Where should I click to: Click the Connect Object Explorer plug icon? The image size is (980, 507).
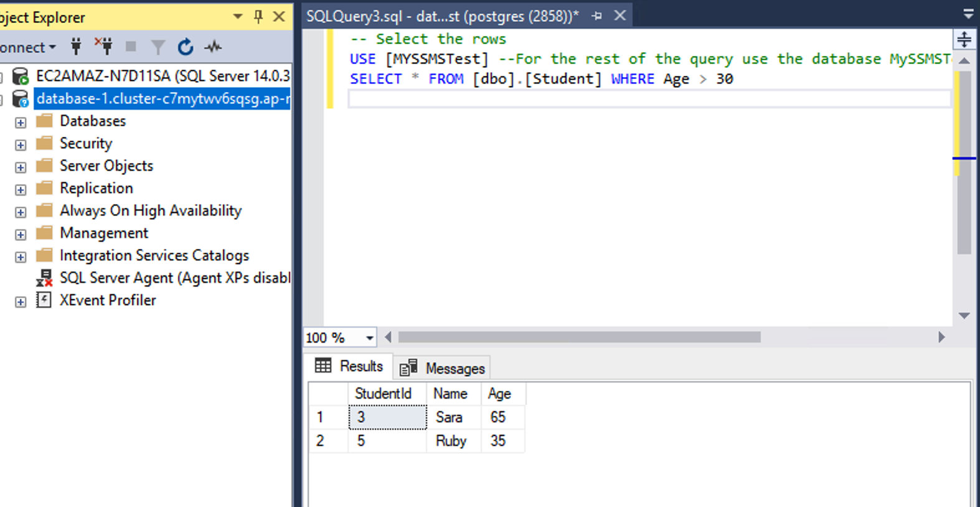pos(76,47)
